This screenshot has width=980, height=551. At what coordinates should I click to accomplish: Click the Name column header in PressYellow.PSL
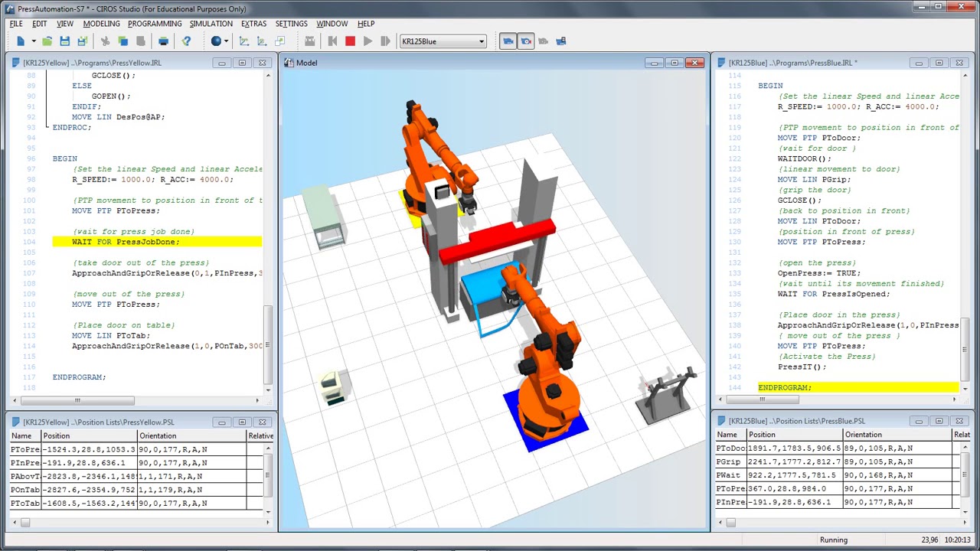click(x=25, y=436)
